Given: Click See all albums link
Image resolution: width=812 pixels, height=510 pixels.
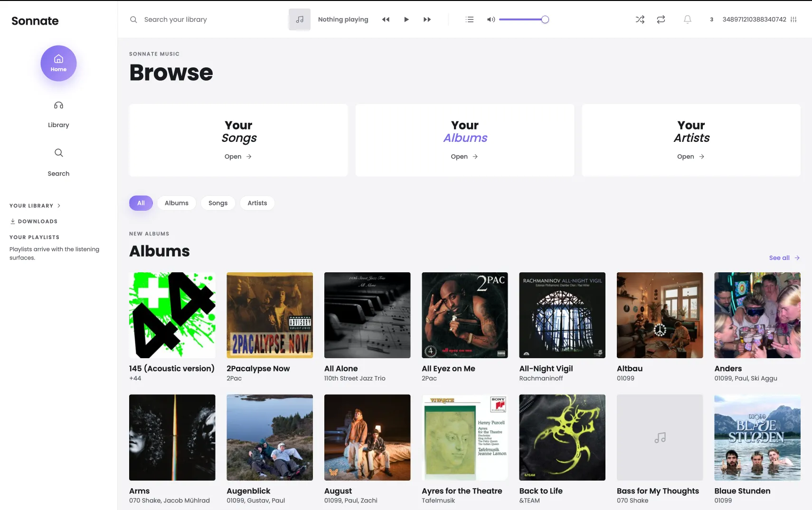Looking at the screenshot, I should coord(784,258).
